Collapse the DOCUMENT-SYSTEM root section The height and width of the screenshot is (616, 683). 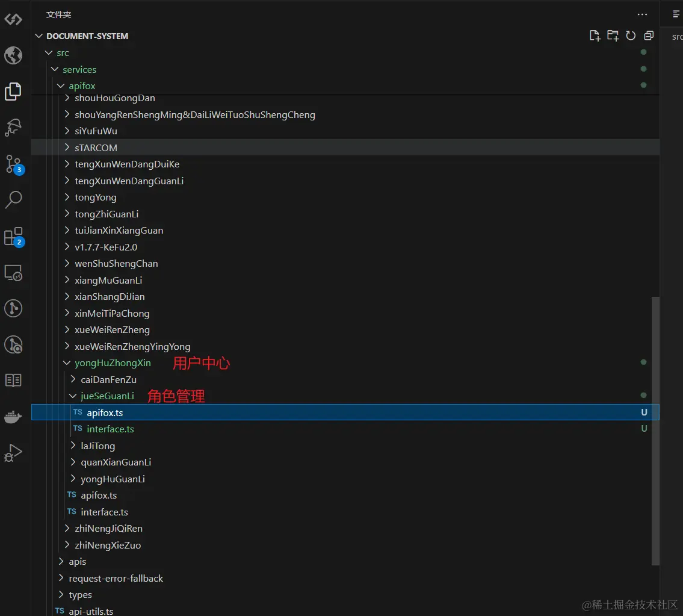pyautogui.click(x=39, y=36)
